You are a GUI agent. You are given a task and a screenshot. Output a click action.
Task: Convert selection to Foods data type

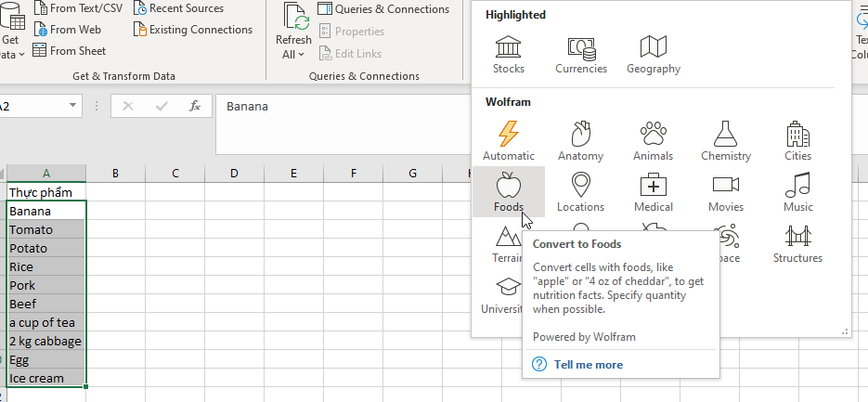pos(509,191)
